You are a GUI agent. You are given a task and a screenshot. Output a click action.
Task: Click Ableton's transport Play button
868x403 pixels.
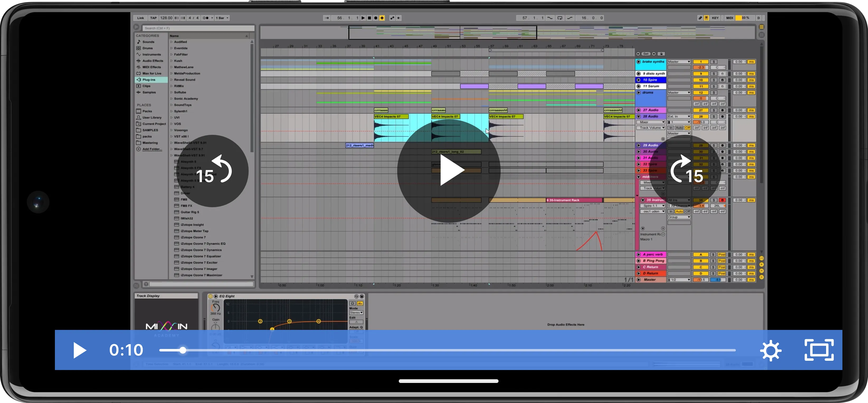[x=363, y=18]
